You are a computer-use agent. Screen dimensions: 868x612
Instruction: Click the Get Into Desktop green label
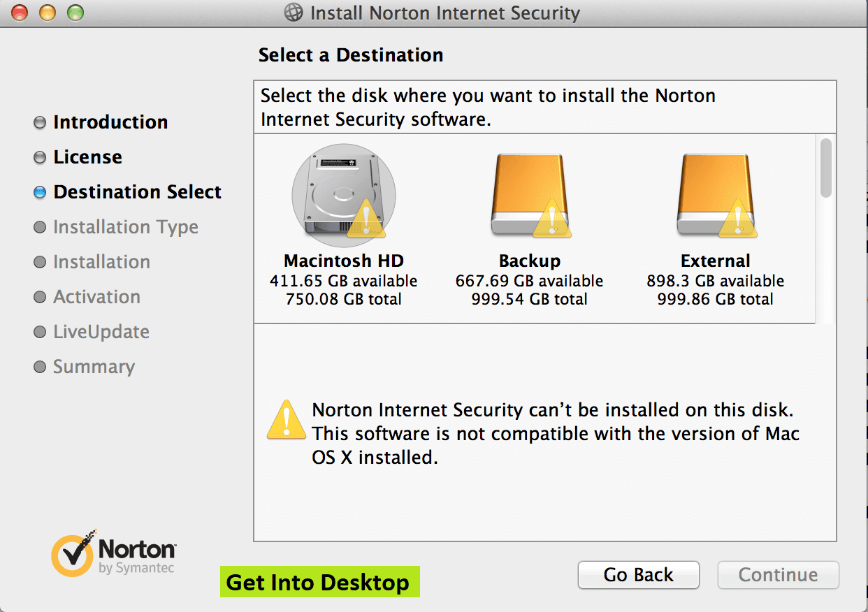pyautogui.click(x=320, y=582)
